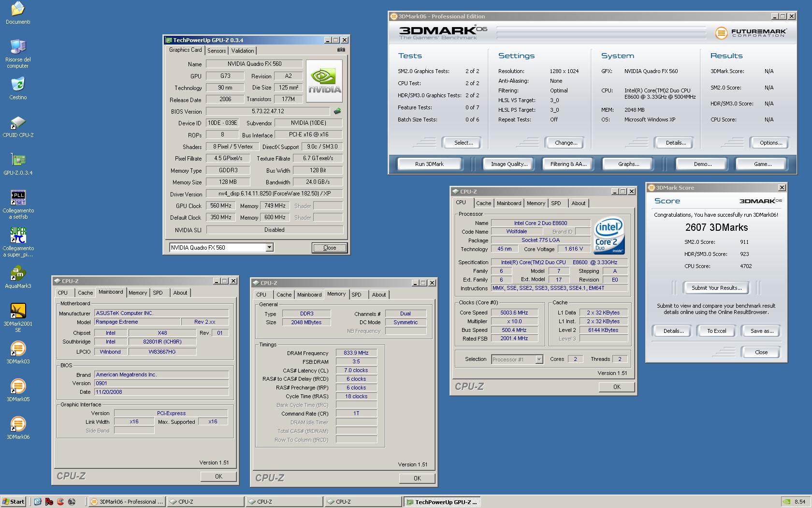Click the Image Quality... button
Image resolution: width=812 pixels, height=508 pixels.
509,164
